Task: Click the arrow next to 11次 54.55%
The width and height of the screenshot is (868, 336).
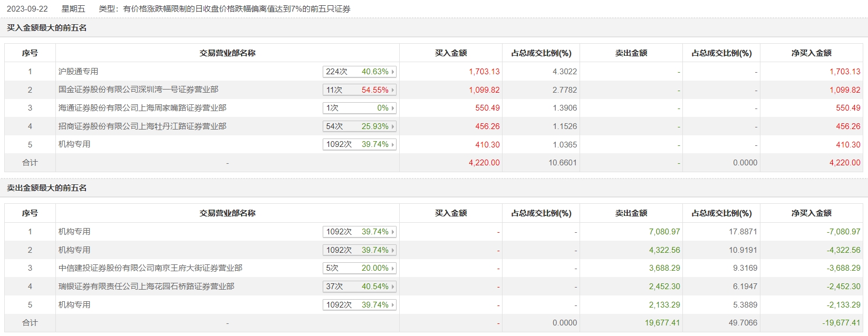Action: [393, 90]
